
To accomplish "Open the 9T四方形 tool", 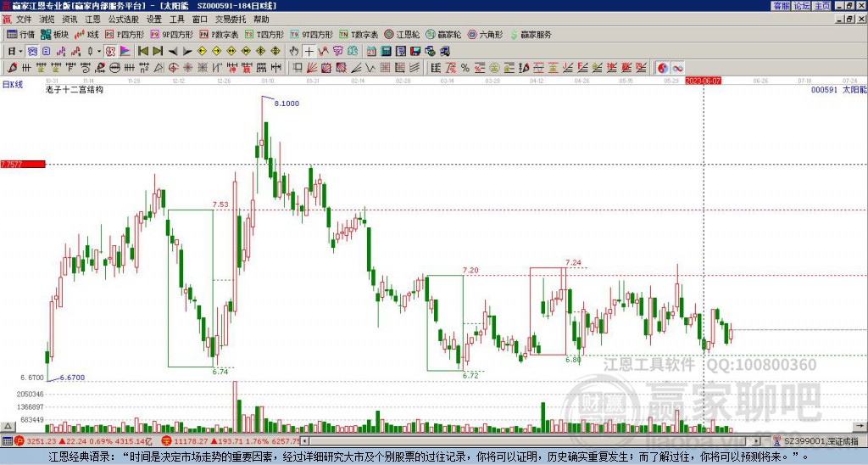I will click(x=311, y=34).
